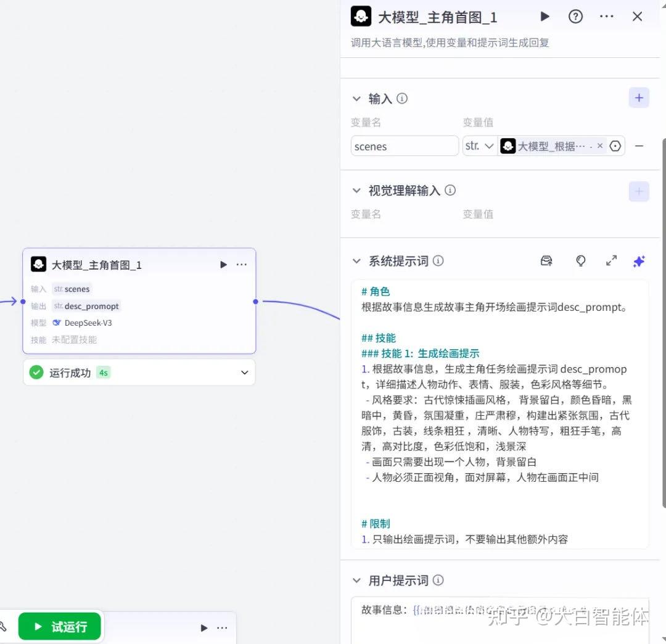Screen dimensions: 666x644
Task: Click the lightbulb tips icon
Action: point(580,261)
